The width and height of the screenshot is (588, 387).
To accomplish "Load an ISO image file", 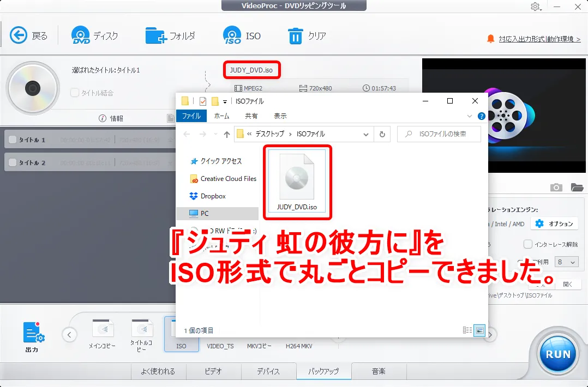I will tap(242, 35).
